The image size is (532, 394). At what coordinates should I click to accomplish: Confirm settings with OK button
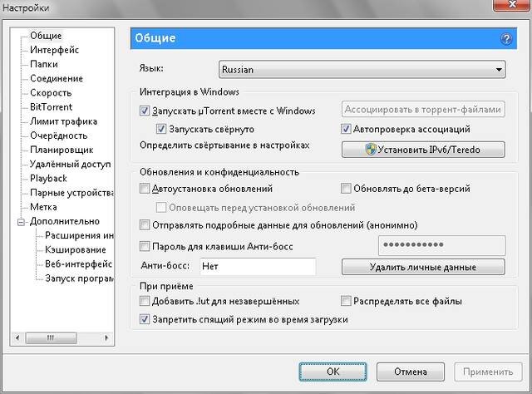[x=332, y=372]
